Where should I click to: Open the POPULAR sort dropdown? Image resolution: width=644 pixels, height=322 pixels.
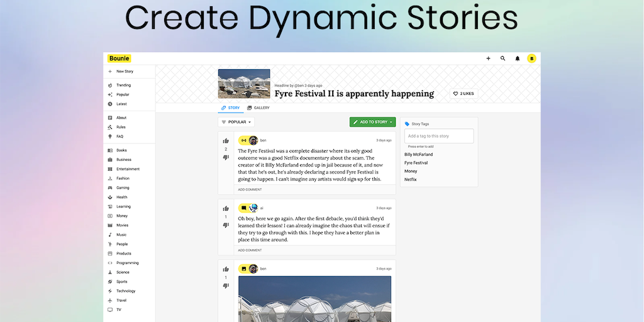point(236,122)
